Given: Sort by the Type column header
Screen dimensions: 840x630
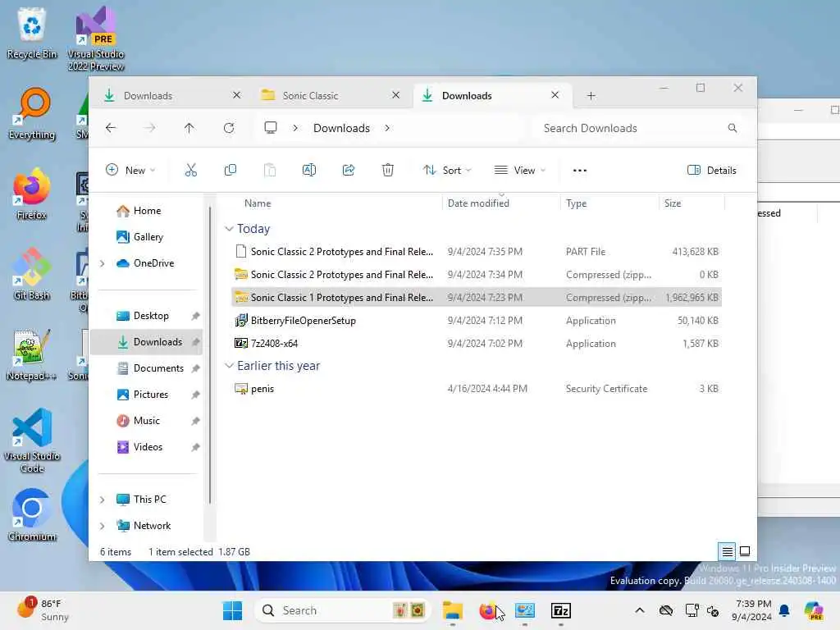Looking at the screenshot, I should (x=609, y=203).
